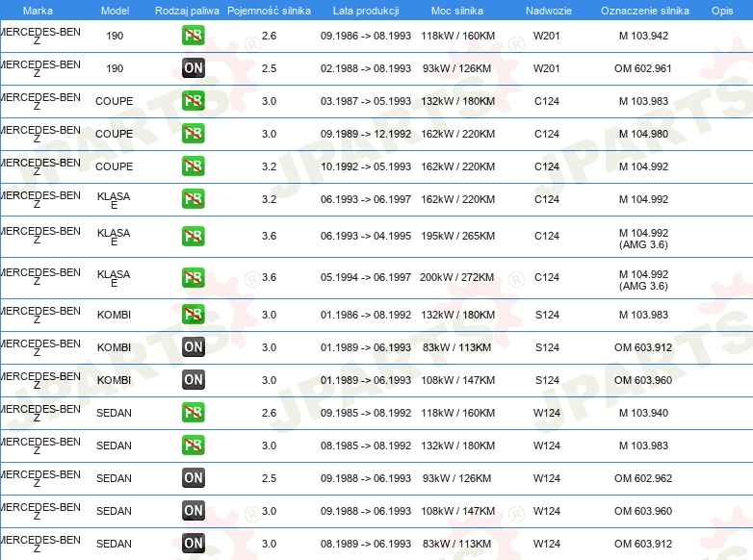This screenshot has width=753, height=560.
Task: Click the petrol icon in the 195kW / 265KM row
Action: [x=194, y=236]
